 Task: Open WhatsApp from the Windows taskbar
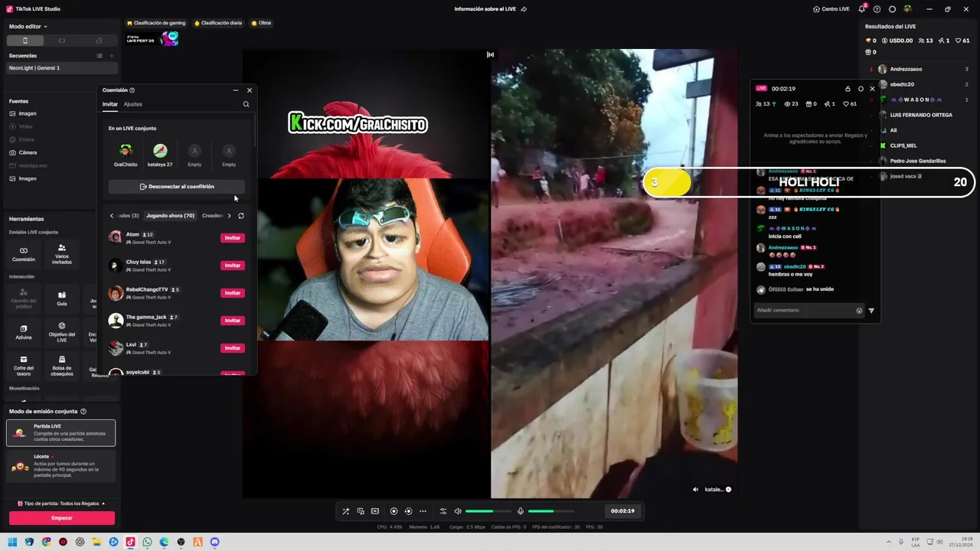(x=147, y=542)
